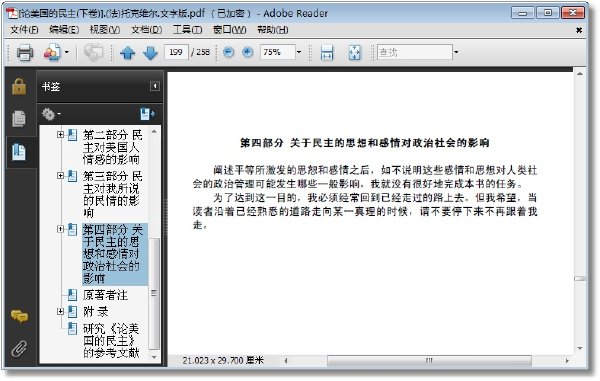Click document vertical scroll down arrow
Screen dimensions: 600x381
click(580, 348)
